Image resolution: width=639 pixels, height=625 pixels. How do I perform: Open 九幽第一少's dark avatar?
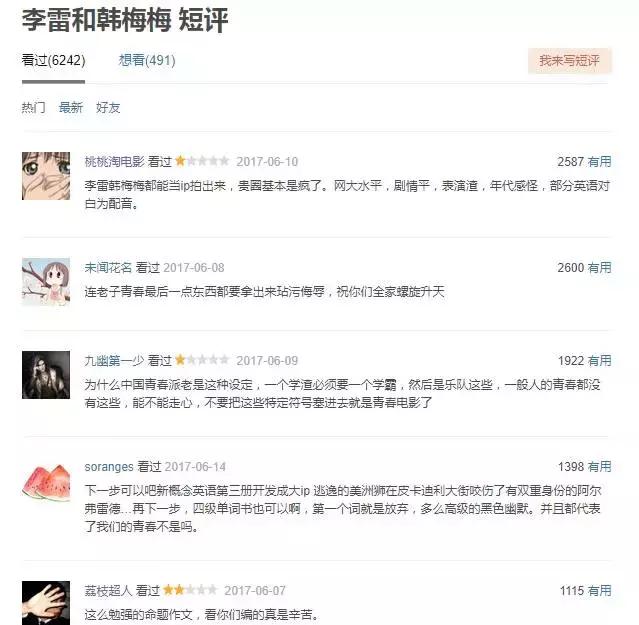(x=46, y=375)
